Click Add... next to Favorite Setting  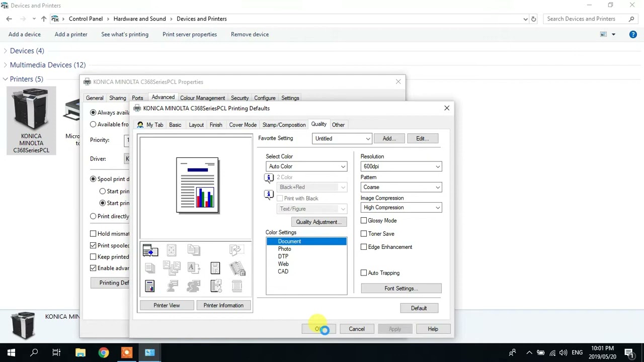[389, 139]
